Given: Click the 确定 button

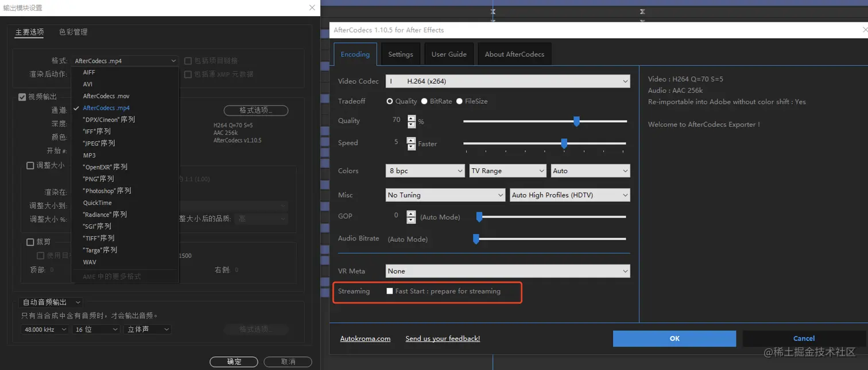Looking at the screenshot, I should coord(234,362).
